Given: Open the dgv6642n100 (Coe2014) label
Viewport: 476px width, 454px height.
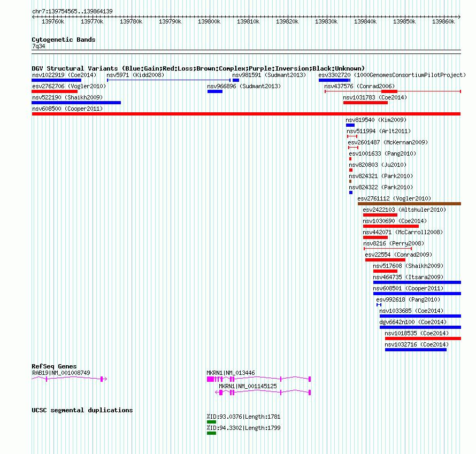Looking at the screenshot, I should [x=413, y=322].
